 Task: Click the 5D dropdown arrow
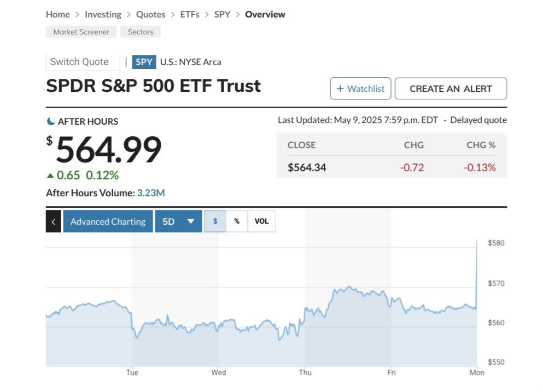[x=190, y=221]
